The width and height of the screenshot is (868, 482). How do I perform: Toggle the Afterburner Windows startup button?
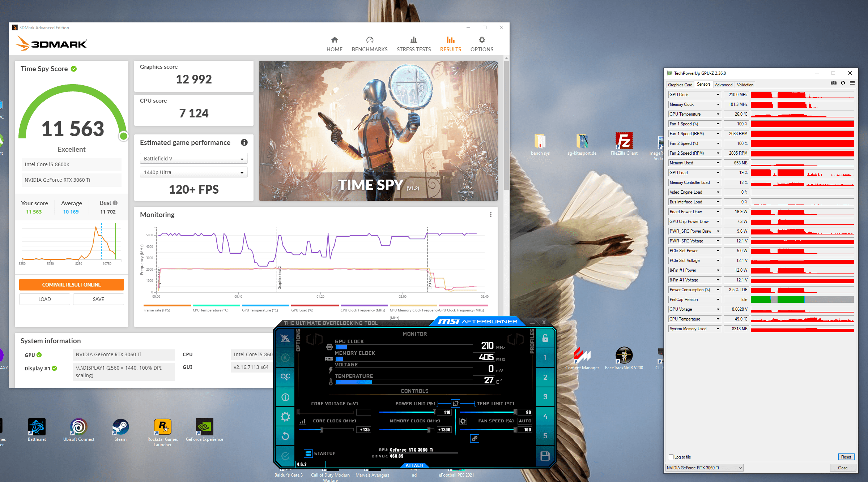click(308, 453)
